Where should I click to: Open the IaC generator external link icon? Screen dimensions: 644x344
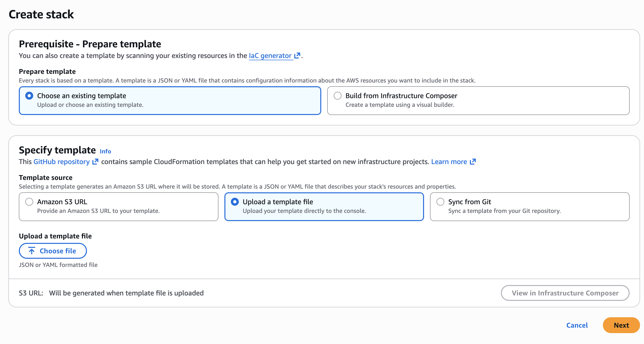pyautogui.click(x=297, y=56)
